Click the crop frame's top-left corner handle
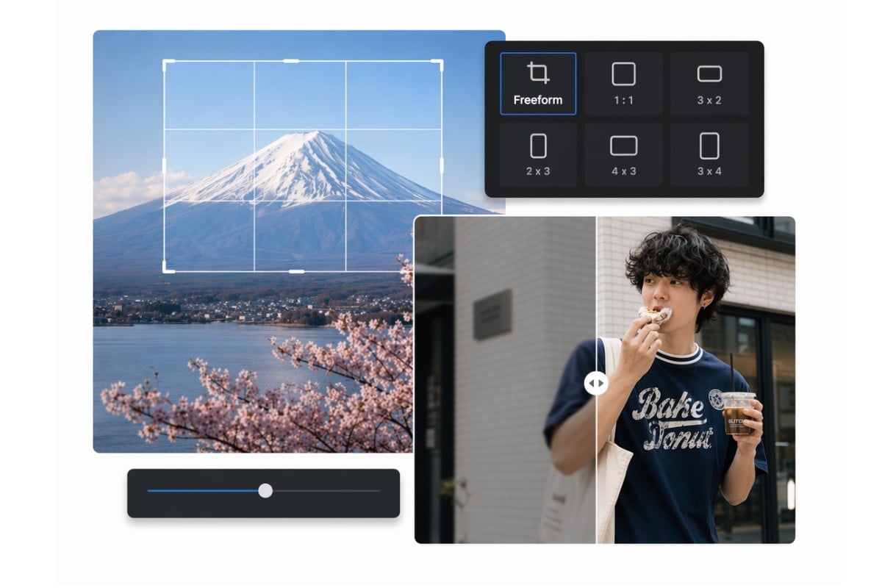882x588 pixels. pyautogui.click(x=167, y=65)
